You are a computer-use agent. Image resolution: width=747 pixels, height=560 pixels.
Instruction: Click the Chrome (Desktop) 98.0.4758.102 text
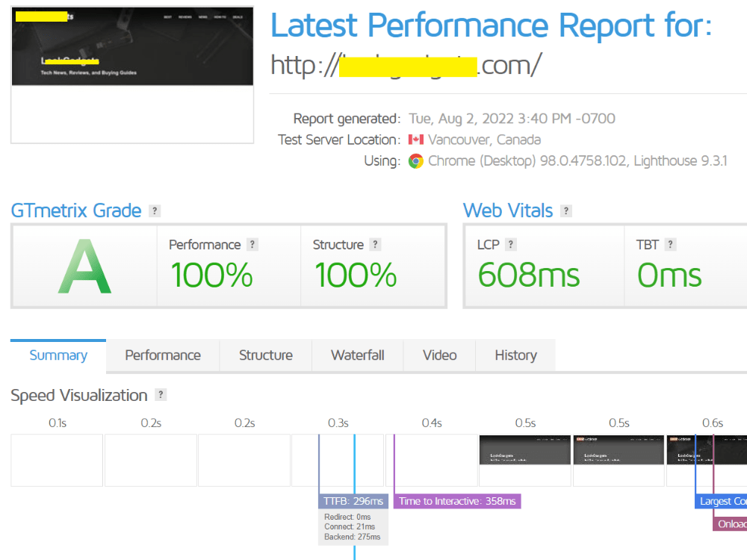click(x=527, y=161)
